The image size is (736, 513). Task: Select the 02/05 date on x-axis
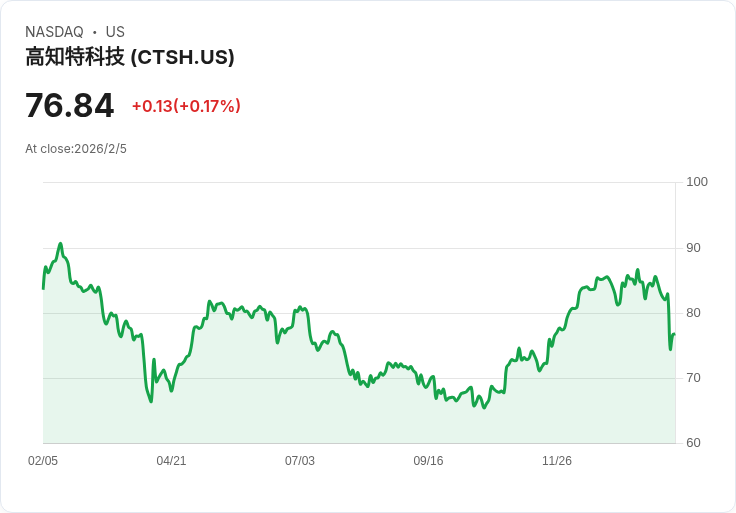(x=43, y=461)
